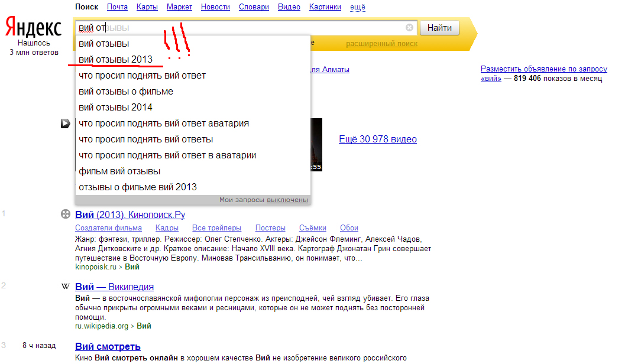Click the kinopoisk.ru green URL
The width and height of the screenshot is (641, 364).
pyautogui.click(x=96, y=266)
